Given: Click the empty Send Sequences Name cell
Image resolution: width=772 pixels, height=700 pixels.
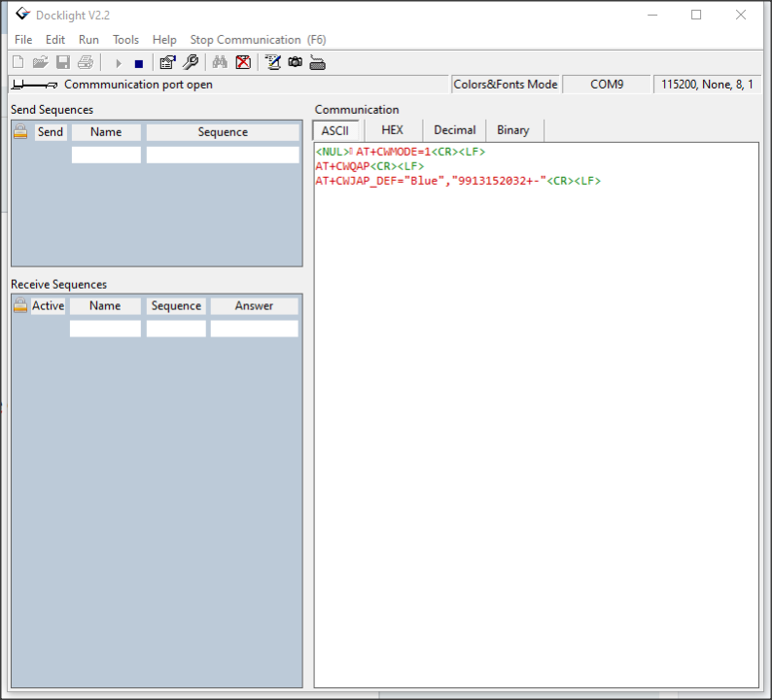Looking at the screenshot, I should (106, 155).
